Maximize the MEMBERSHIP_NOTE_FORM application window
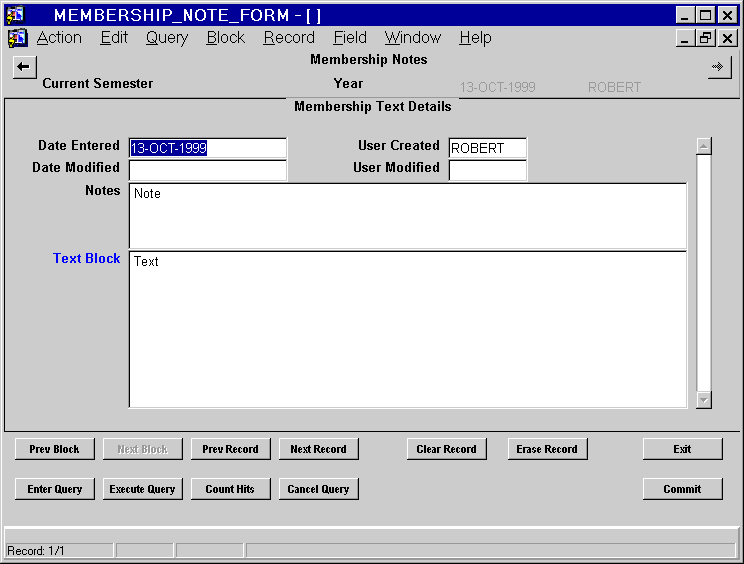Viewport: 744px width, 564px height. click(705, 15)
